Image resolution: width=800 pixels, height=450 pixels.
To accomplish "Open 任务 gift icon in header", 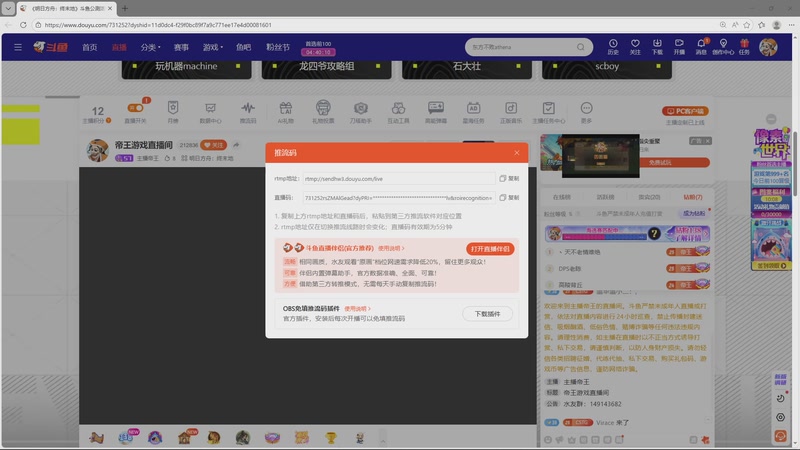I will pos(744,46).
